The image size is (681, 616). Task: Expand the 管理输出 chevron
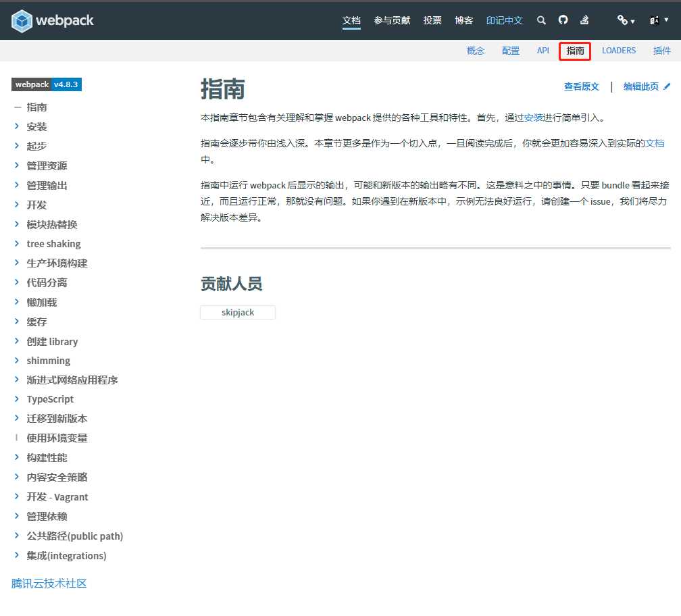[x=16, y=185]
